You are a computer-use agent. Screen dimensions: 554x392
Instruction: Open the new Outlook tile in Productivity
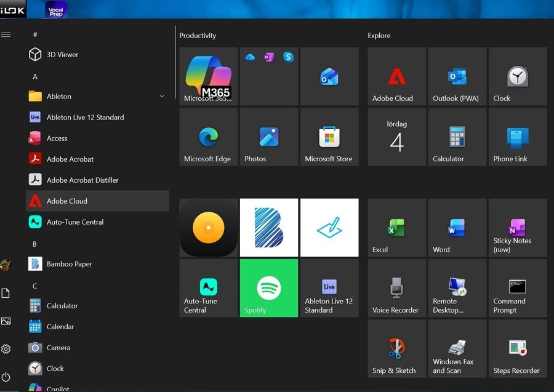click(x=329, y=76)
